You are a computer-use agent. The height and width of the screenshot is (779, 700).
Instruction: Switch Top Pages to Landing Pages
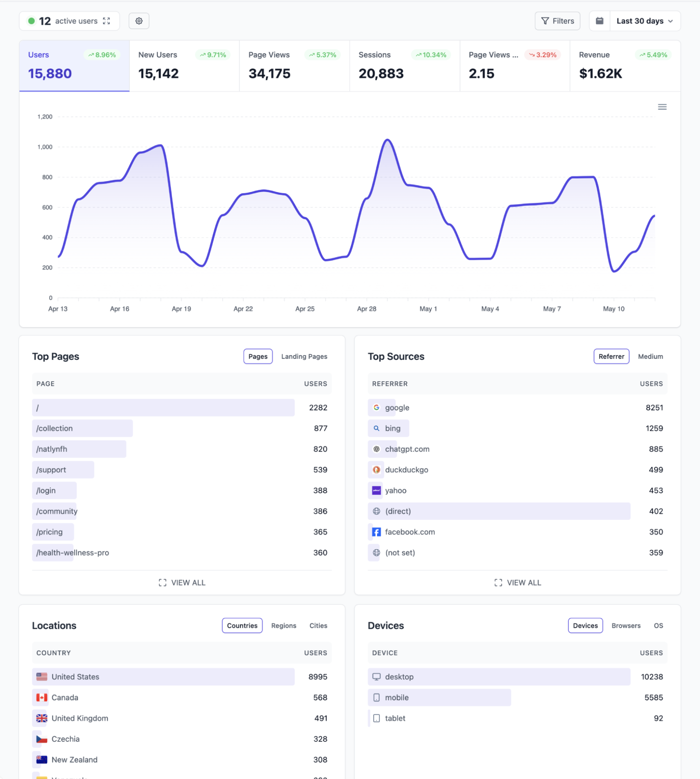click(304, 356)
